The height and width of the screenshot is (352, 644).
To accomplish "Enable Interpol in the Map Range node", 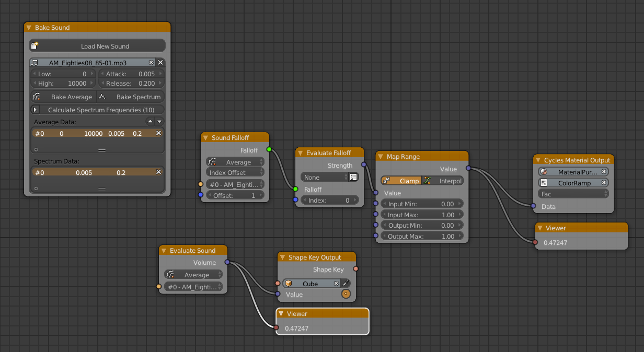I will (443, 181).
